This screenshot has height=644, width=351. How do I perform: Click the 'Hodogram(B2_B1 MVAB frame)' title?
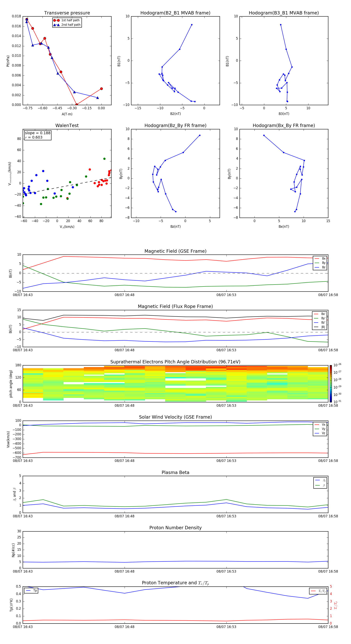click(175, 13)
